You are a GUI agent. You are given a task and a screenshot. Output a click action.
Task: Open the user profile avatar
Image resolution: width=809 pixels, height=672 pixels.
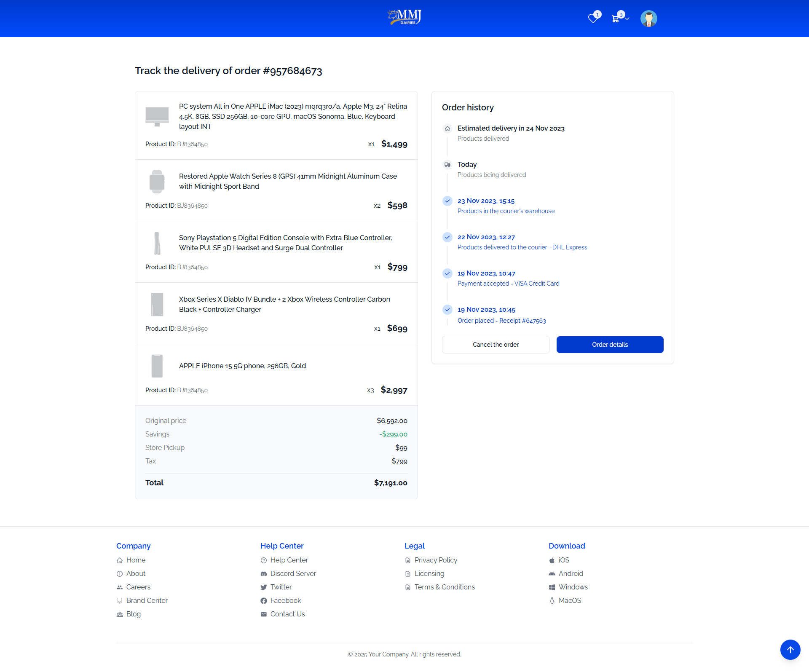648,19
